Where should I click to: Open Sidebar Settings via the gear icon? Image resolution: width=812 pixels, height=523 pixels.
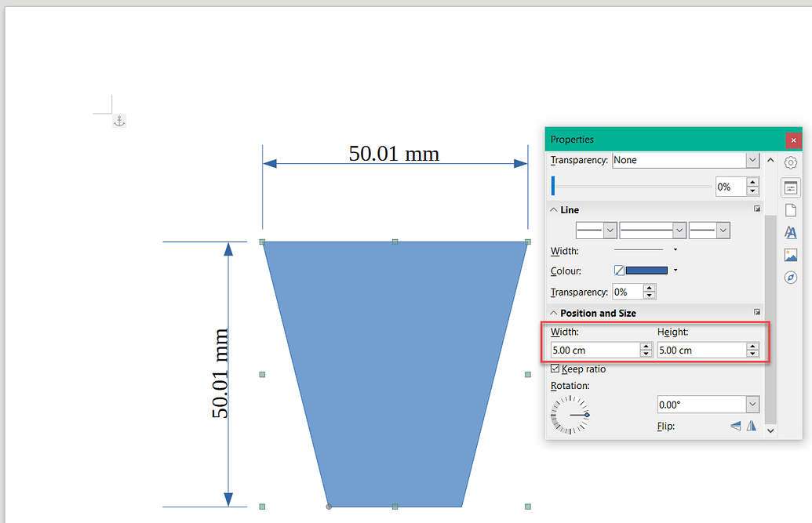click(790, 162)
